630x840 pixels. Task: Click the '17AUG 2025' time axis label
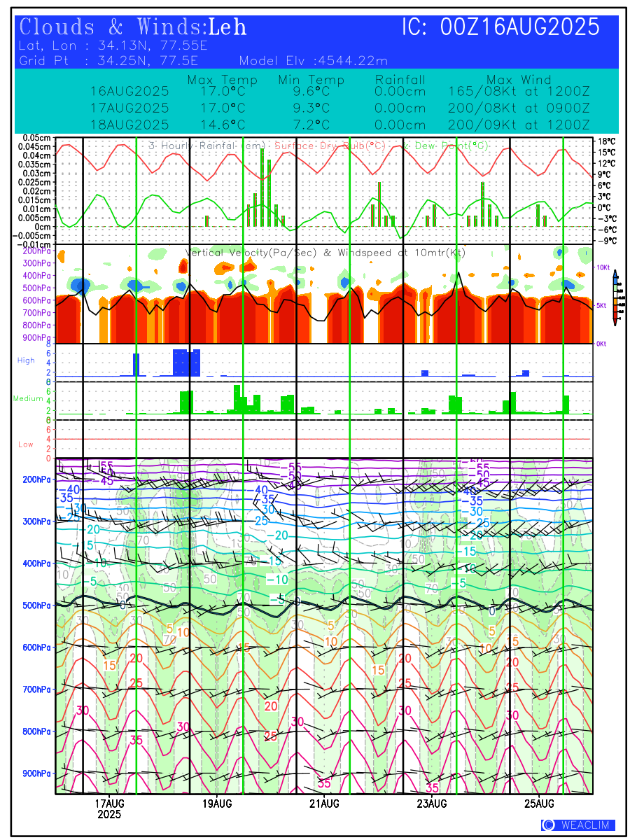(x=109, y=809)
